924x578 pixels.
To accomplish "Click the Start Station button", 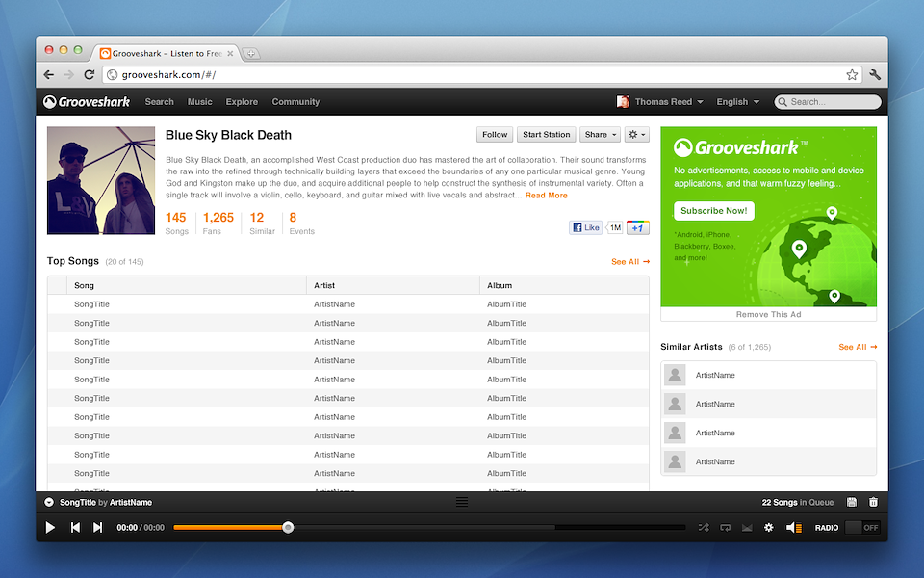I will click(547, 135).
